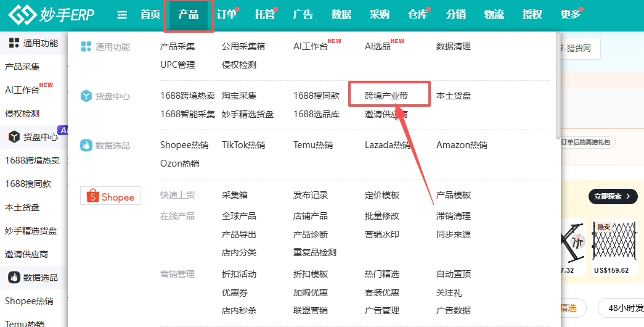644x327 pixels.
Task: Click the 数据选品 flame icon in dropdown
Action: point(86,145)
